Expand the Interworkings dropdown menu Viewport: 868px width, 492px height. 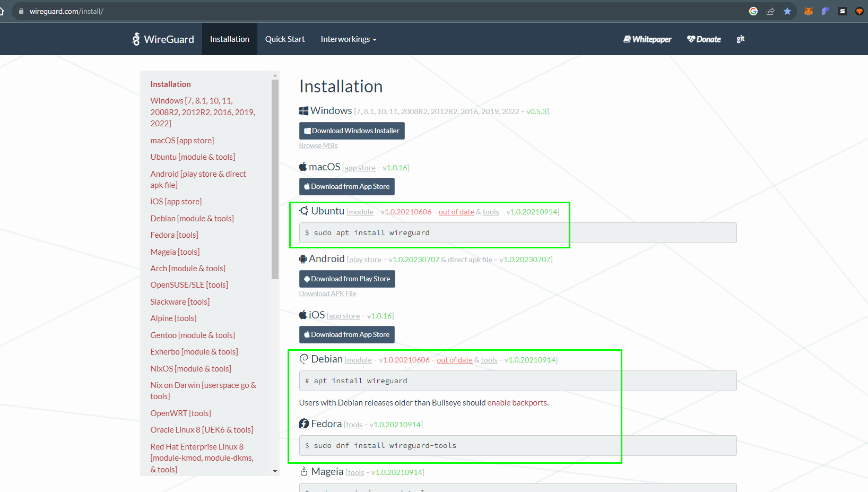click(349, 39)
